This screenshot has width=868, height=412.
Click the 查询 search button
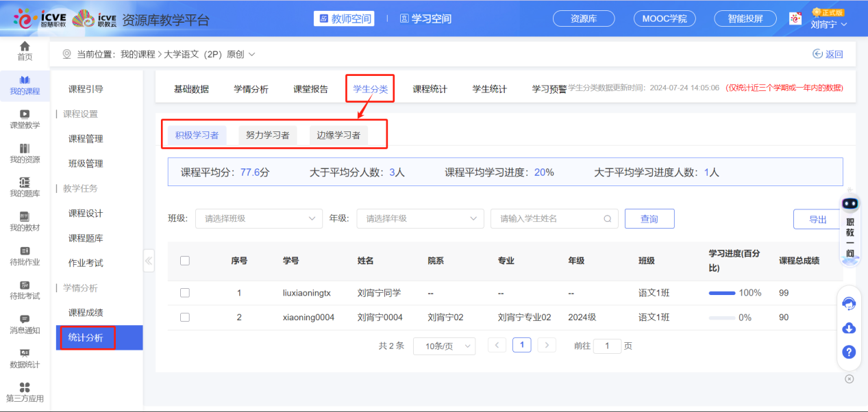(649, 218)
